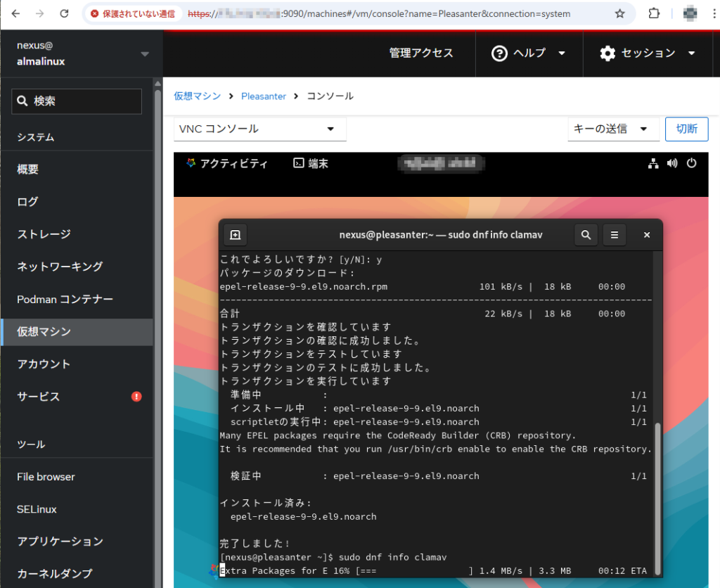
Task: Click the GNOME power icon in VM
Action: (691, 163)
